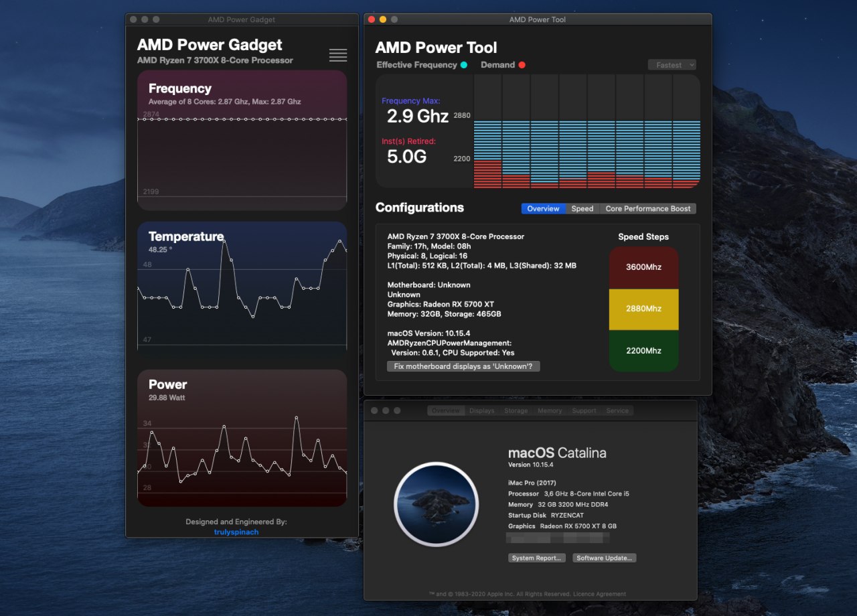The width and height of the screenshot is (857, 616).
Task: Click the macOS Catalina logo image
Action: [x=437, y=504]
